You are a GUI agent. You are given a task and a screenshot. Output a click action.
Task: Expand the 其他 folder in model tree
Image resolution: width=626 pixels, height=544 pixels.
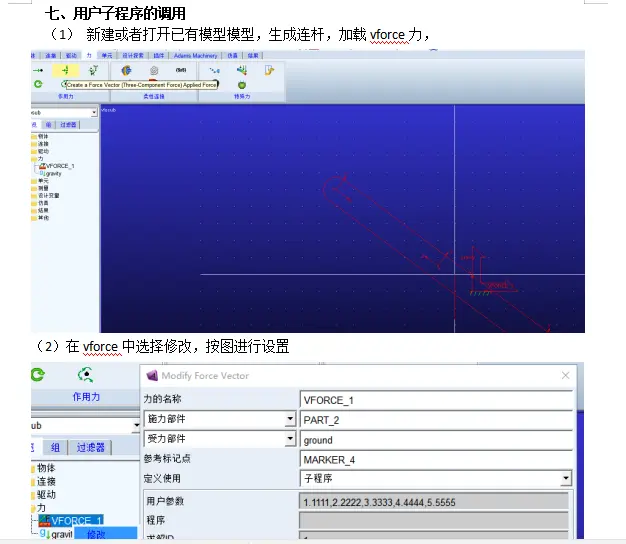point(40,218)
